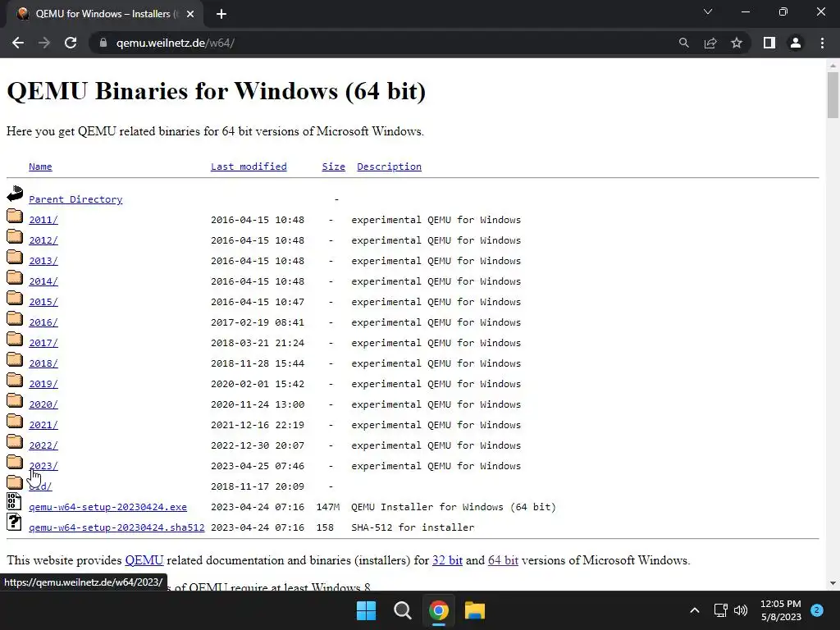This screenshot has height=630, width=840.
Task: Click the Parent Directory back-arrow icon
Action: pyautogui.click(x=15, y=194)
